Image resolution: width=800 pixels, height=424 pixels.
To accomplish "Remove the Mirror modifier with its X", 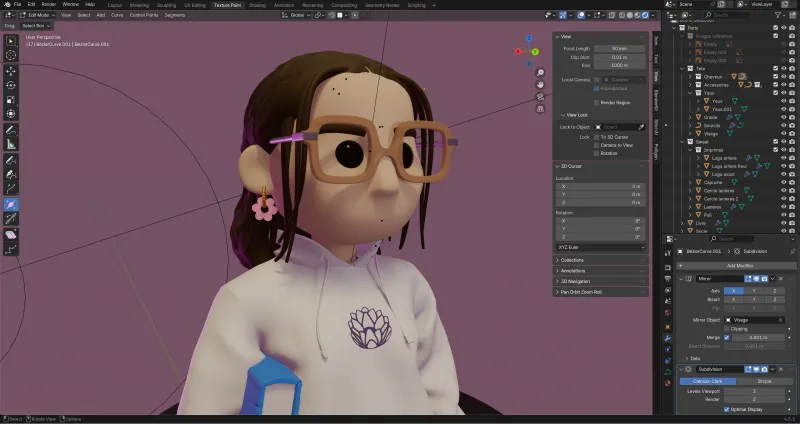I will (x=781, y=279).
